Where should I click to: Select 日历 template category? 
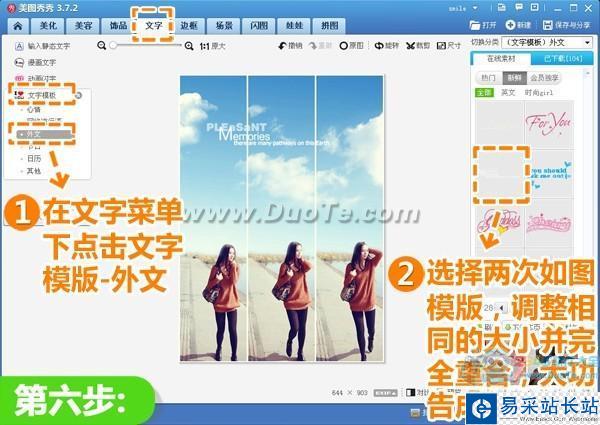34,158
